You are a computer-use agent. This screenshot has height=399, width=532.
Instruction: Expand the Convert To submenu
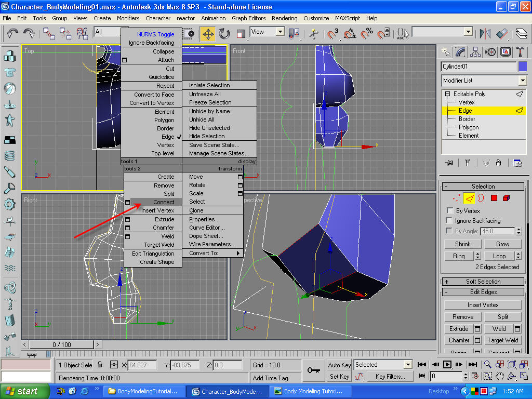212,253
